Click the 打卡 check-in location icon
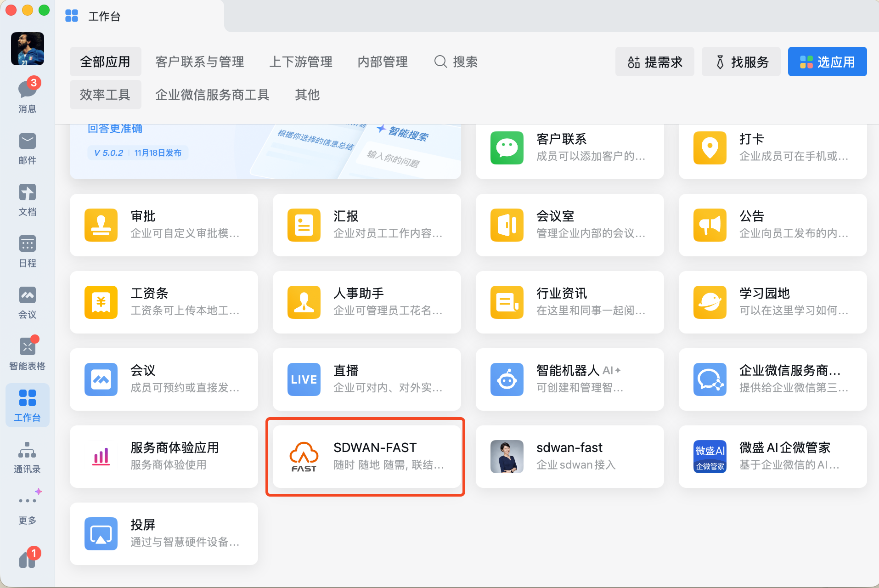Viewport: 879px width, 588px height. coord(710,148)
